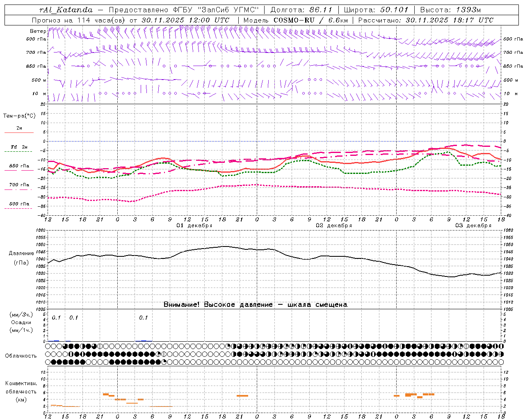Click the Давление panel label
525x420 pixels.
[21, 253]
